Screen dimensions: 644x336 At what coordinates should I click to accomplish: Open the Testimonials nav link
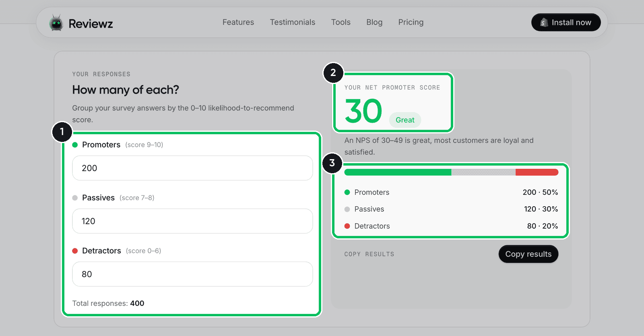coord(293,22)
